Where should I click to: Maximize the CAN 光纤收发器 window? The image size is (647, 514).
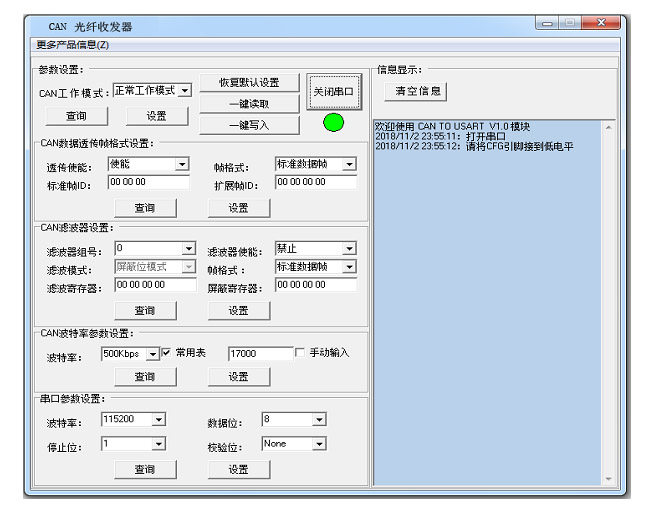(572, 23)
